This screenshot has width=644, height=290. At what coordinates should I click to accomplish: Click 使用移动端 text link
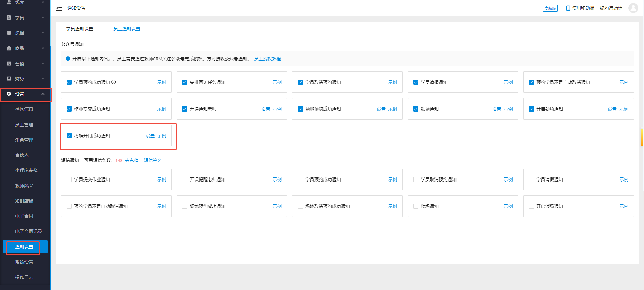pyautogui.click(x=583, y=8)
